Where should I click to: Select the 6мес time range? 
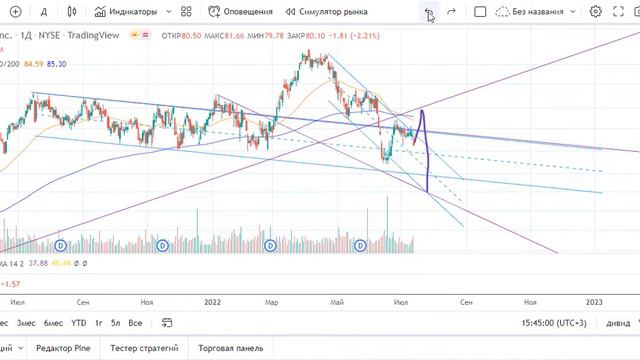pos(53,323)
